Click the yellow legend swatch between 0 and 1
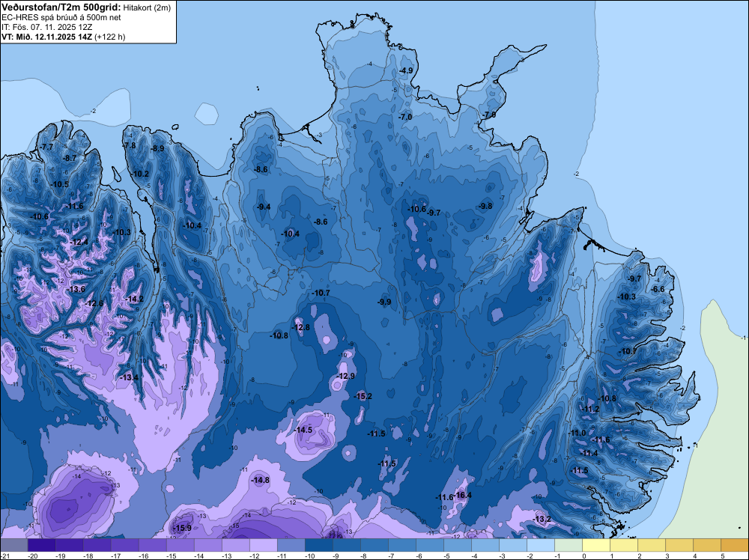 point(596,545)
